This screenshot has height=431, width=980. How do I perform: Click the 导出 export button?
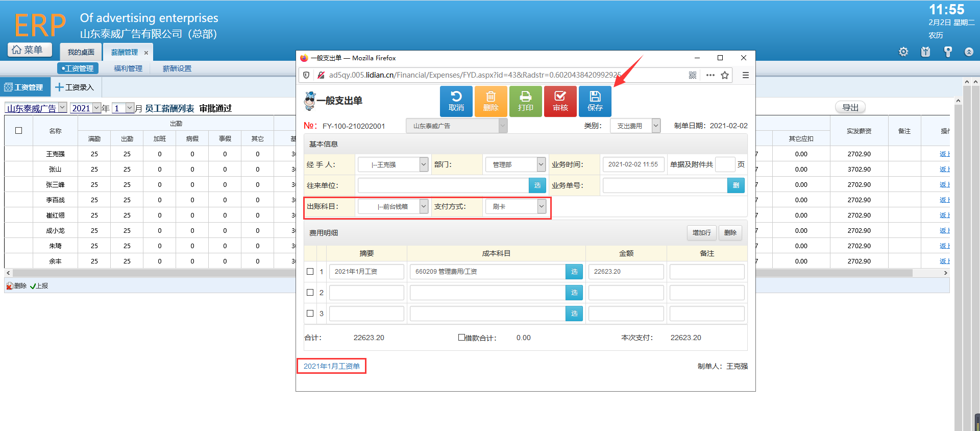click(850, 107)
